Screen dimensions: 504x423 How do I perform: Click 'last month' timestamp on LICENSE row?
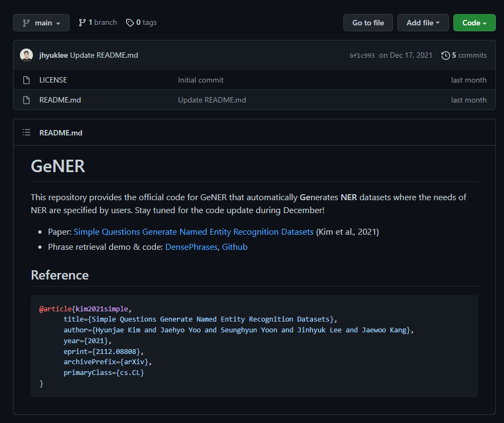(468, 80)
